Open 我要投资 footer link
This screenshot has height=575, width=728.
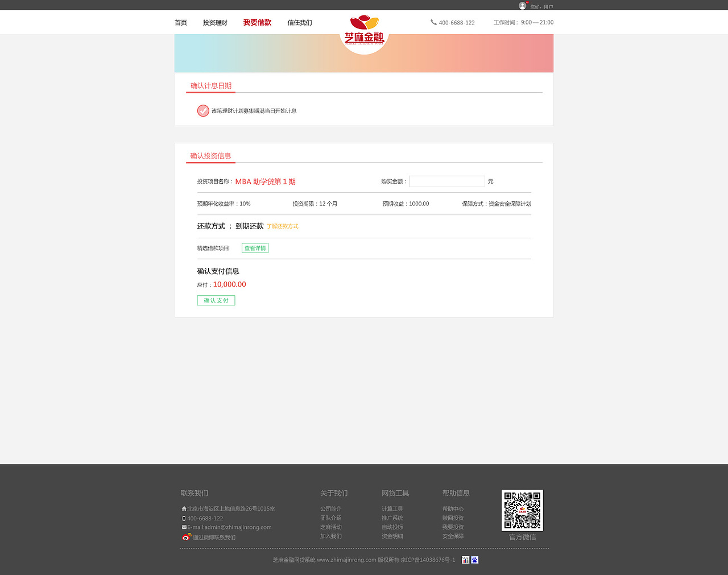tap(453, 527)
